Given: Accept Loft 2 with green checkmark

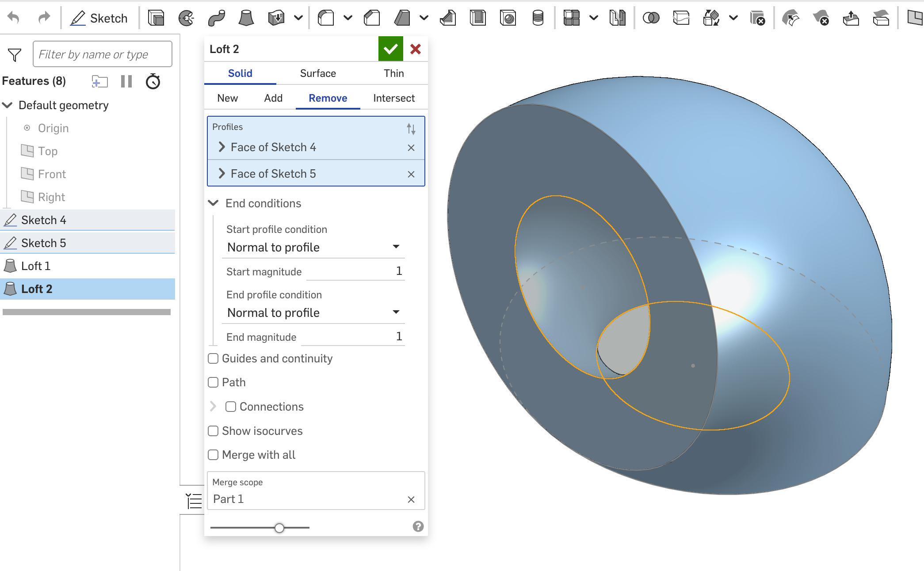Looking at the screenshot, I should pos(390,49).
